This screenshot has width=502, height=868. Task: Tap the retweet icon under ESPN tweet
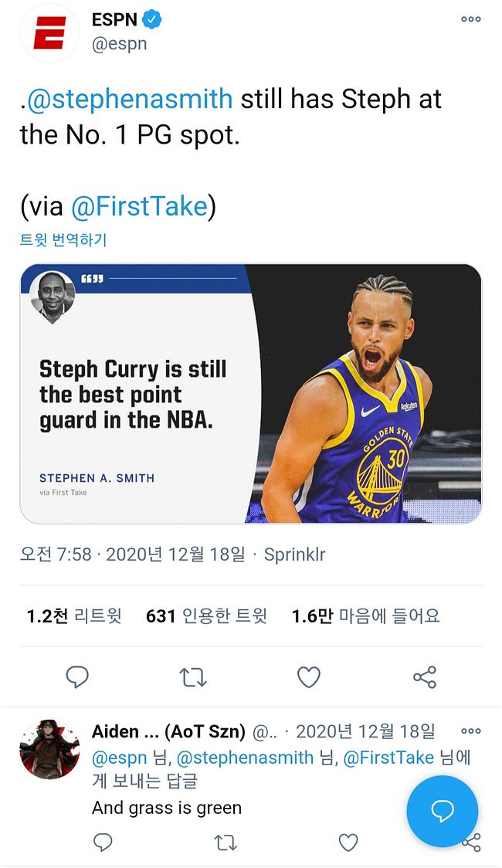[x=192, y=677]
